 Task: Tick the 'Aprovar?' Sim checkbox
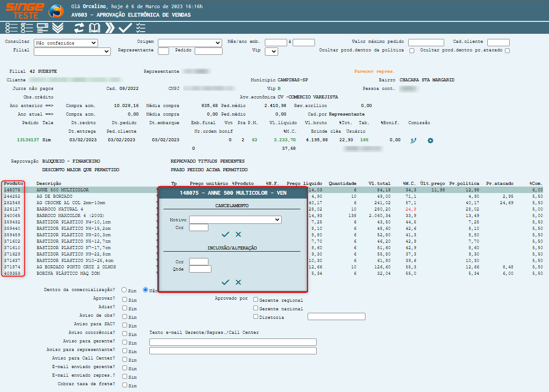(125, 300)
